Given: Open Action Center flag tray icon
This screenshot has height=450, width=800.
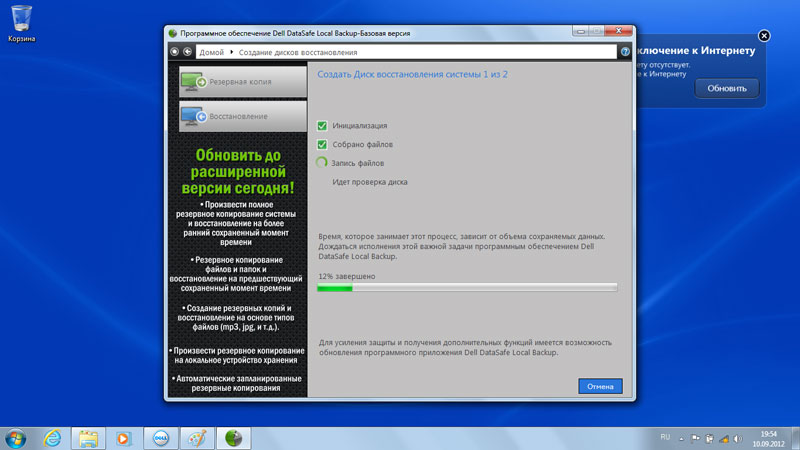Looking at the screenshot, I should tap(695, 438).
